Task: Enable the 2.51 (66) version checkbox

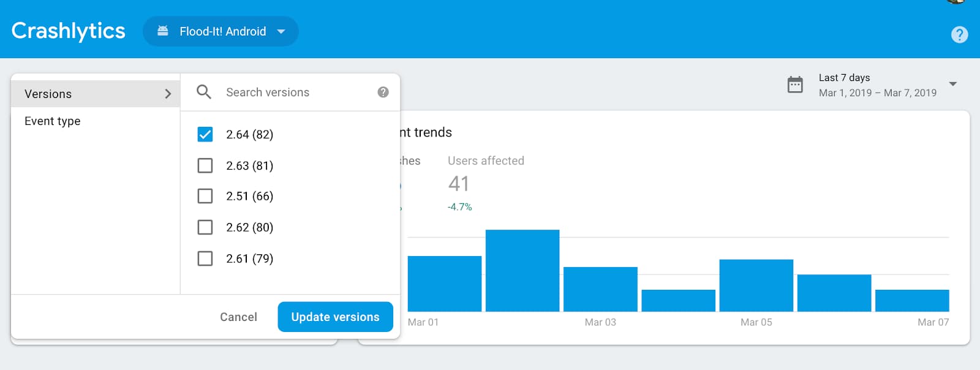Action: 205,196
